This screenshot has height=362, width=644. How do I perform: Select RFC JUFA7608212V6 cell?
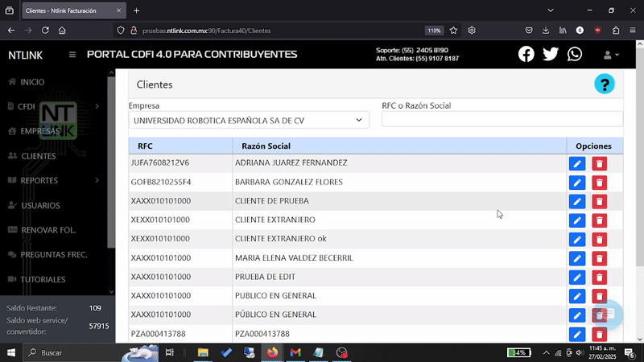pyautogui.click(x=160, y=163)
